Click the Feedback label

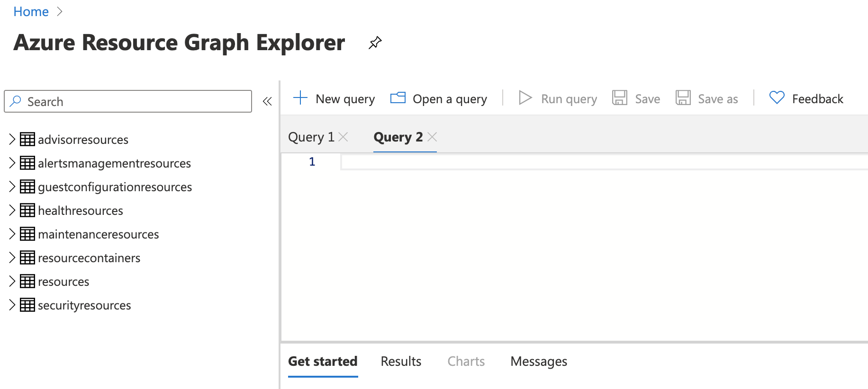coord(818,99)
